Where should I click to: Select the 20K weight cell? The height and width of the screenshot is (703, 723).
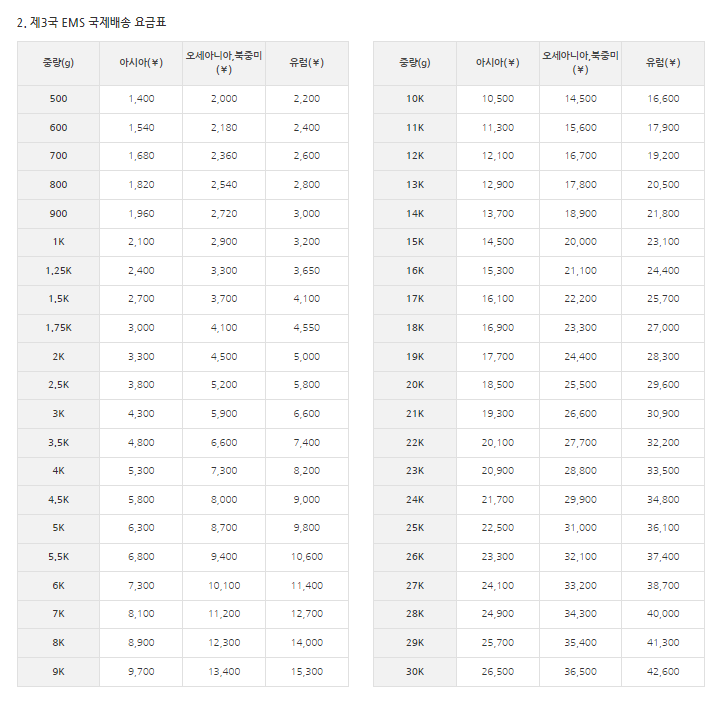415,385
